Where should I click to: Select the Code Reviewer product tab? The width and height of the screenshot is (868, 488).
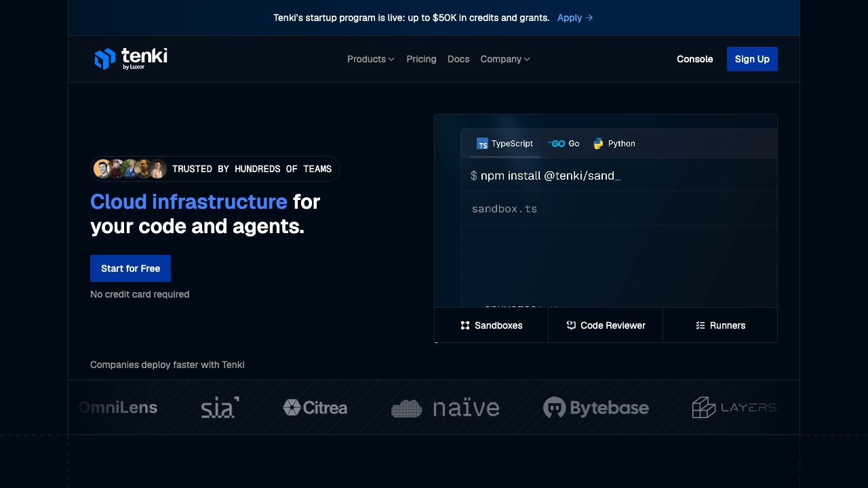click(x=606, y=325)
